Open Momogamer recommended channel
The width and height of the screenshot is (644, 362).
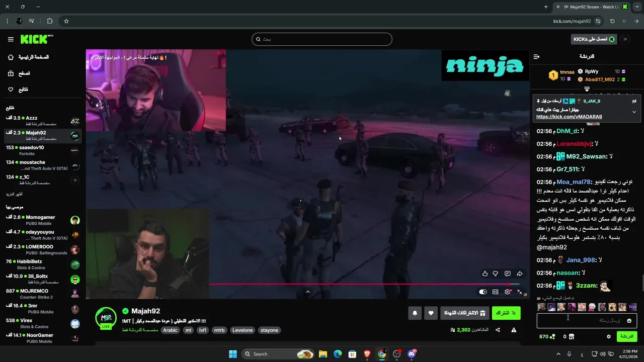pos(42,220)
